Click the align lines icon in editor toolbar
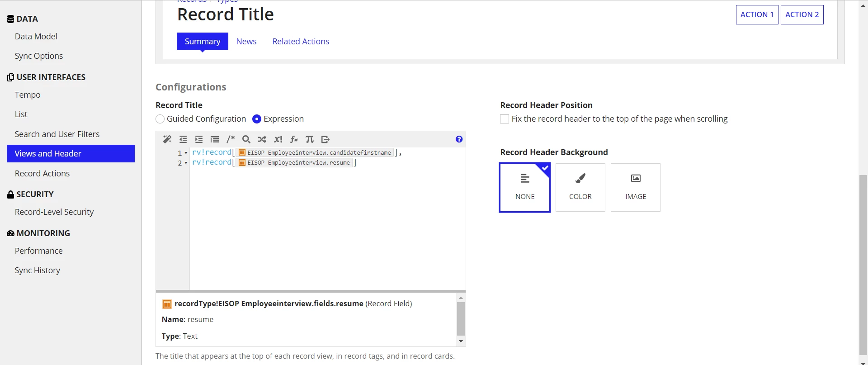Viewport: 868px width, 365px height. tap(215, 139)
